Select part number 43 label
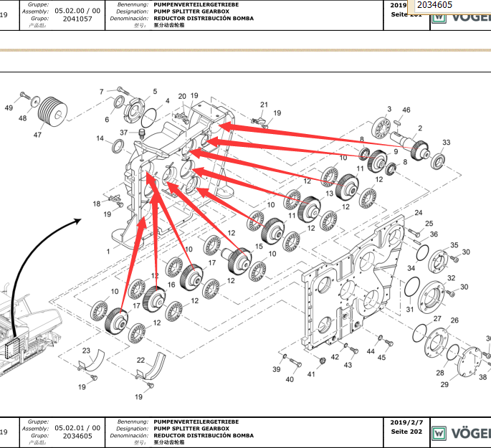 [x=348, y=365]
